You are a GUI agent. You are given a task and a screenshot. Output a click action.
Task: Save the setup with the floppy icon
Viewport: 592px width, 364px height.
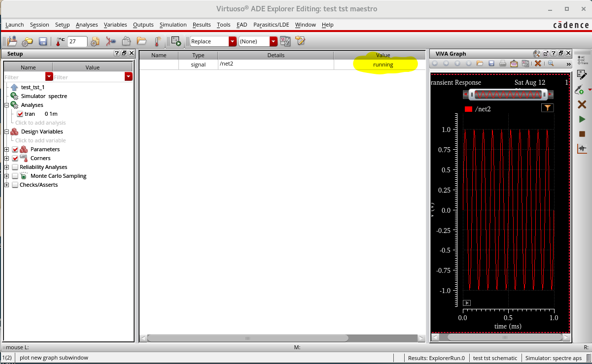coord(43,41)
